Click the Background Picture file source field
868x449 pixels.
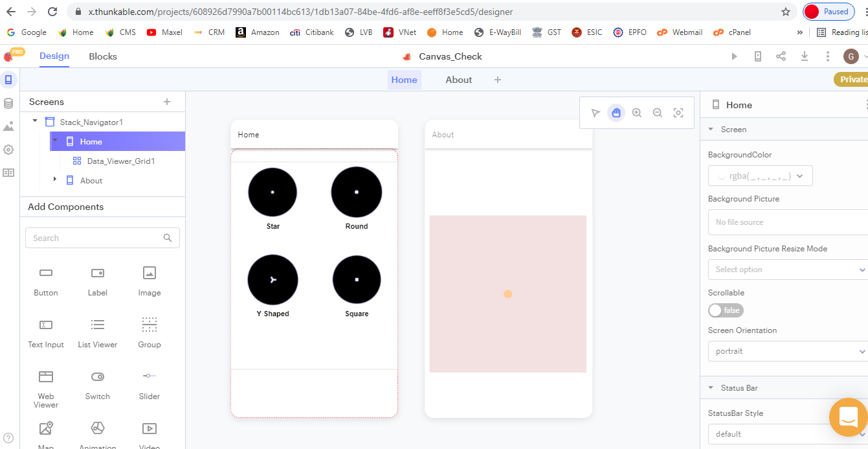tap(788, 222)
